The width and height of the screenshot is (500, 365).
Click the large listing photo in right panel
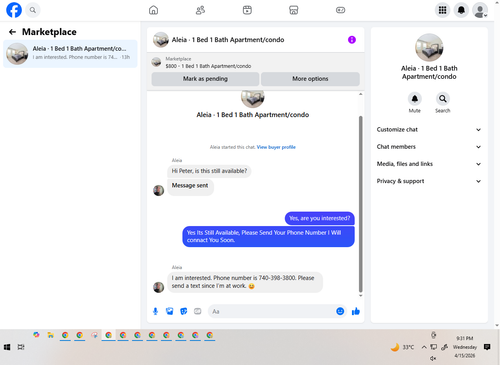pyautogui.click(x=429, y=48)
